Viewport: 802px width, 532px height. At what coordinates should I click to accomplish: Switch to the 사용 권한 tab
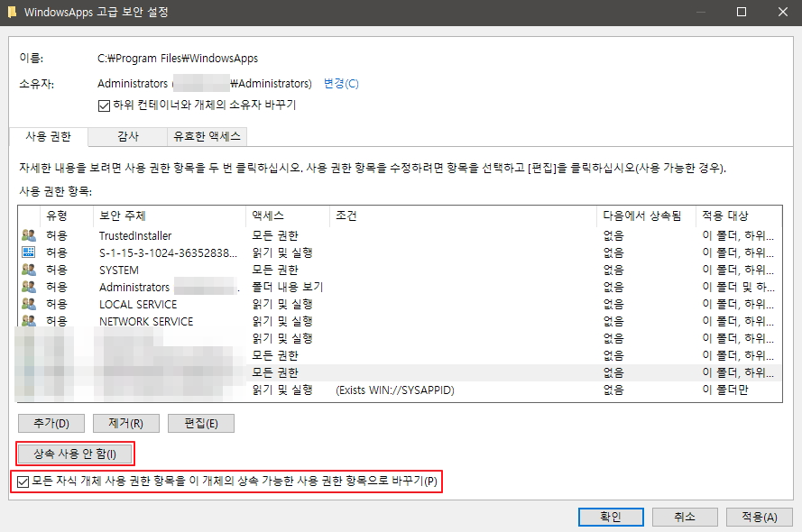coord(49,136)
